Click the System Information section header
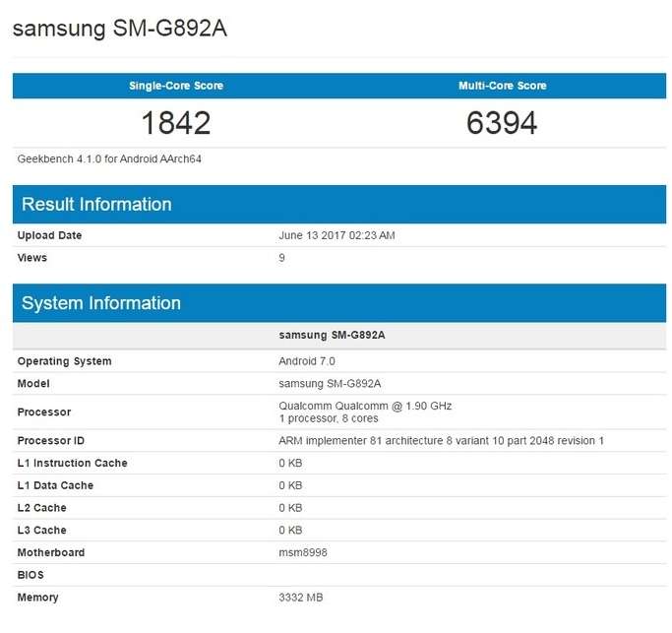The height and width of the screenshot is (633, 672). 339,303
